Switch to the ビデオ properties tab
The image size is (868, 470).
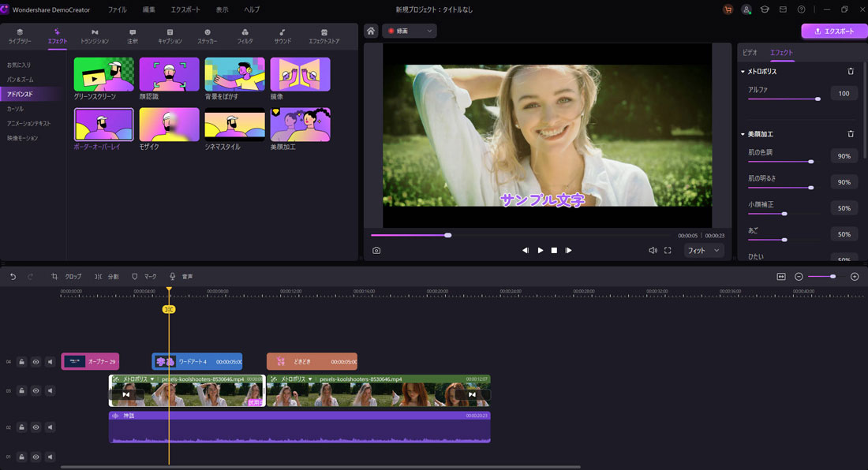[x=750, y=53]
